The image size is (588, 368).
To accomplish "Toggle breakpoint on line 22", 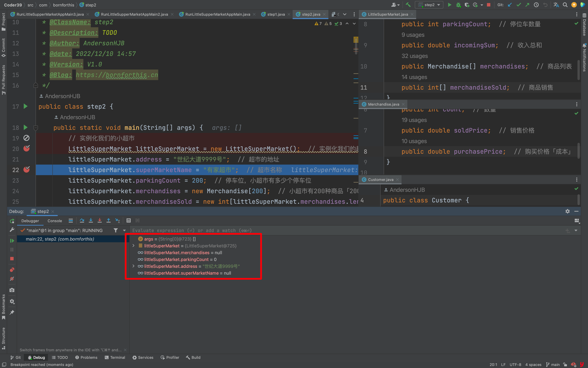I will click(27, 170).
